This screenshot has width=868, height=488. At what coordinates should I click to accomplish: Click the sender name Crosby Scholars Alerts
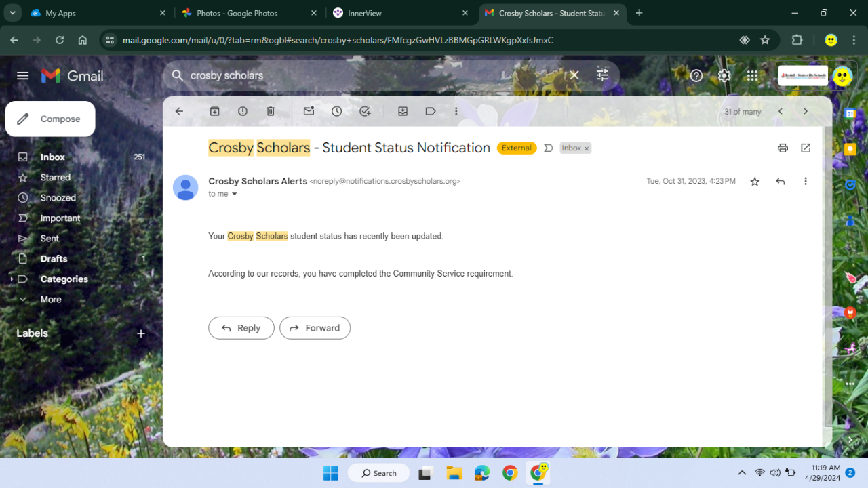[258, 181]
